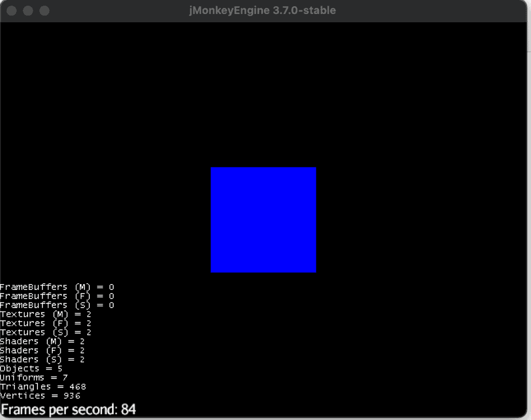Click the Vertices = 936 stat line
This screenshot has height=420, width=531.
coord(40,396)
